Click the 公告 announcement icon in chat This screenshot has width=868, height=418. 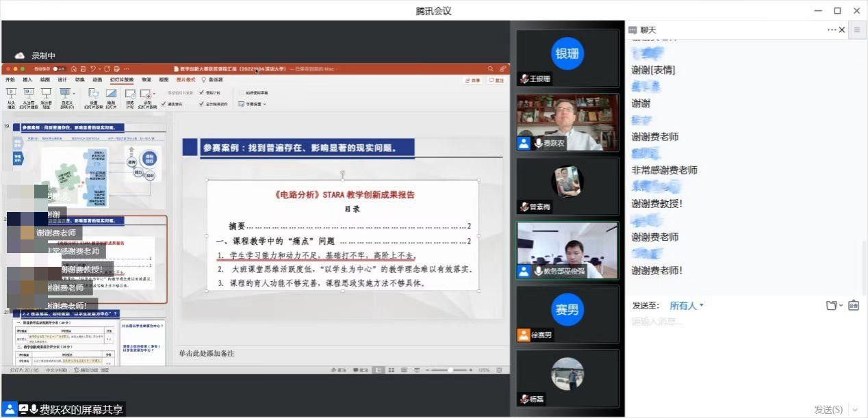(x=854, y=305)
